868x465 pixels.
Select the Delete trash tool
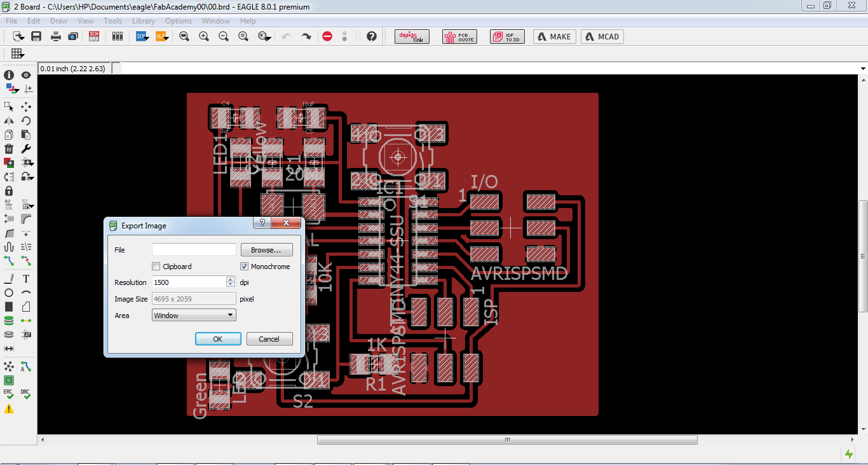[x=9, y=148]
